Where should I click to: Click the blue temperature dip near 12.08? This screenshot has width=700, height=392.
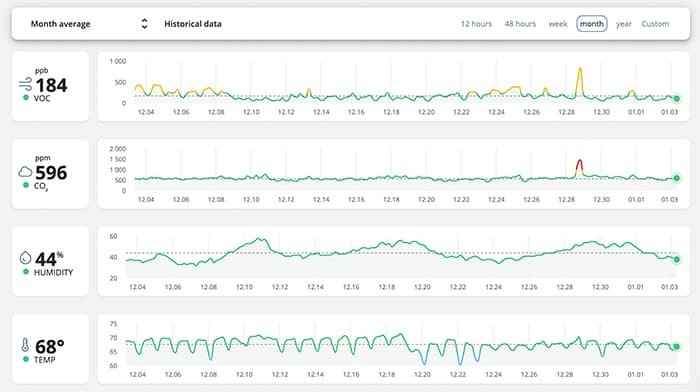click(x=211, y=358)
